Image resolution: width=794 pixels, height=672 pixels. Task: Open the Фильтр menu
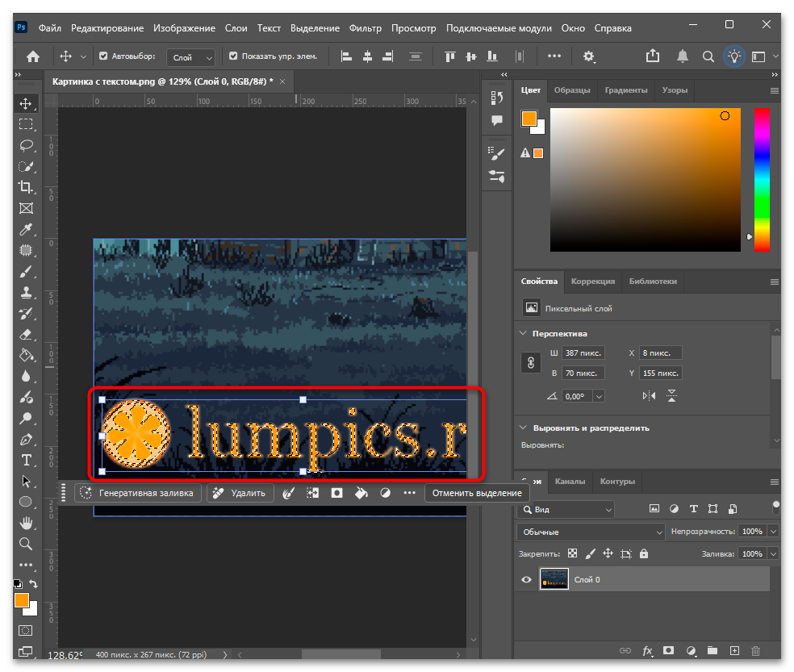coord(365,28)
